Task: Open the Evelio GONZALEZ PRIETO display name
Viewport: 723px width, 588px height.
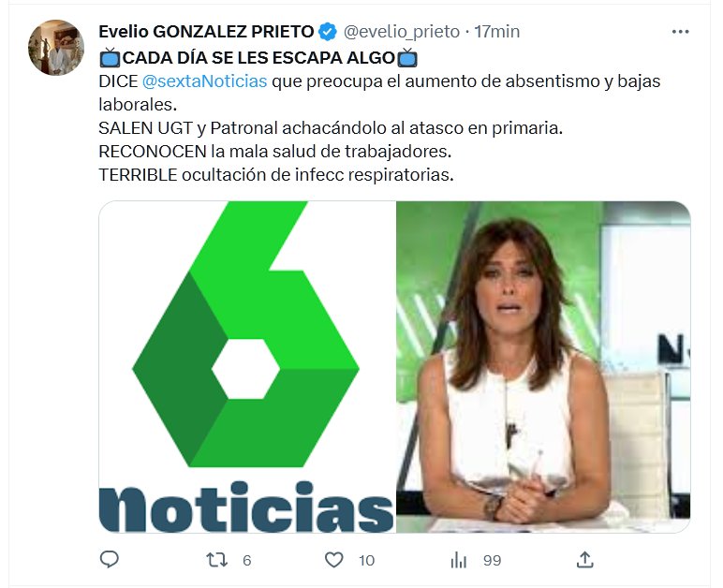Action: [x=207, y=32]
